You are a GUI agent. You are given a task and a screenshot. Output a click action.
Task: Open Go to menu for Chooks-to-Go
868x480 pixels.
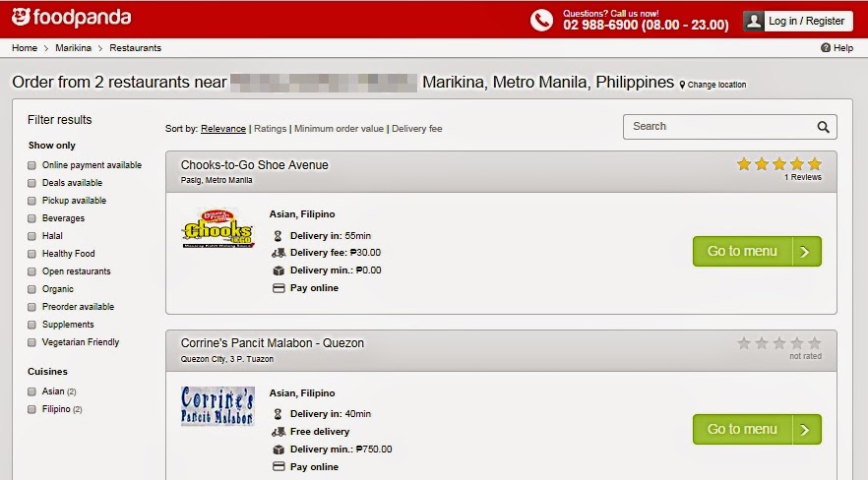click(x=757, y=251)
